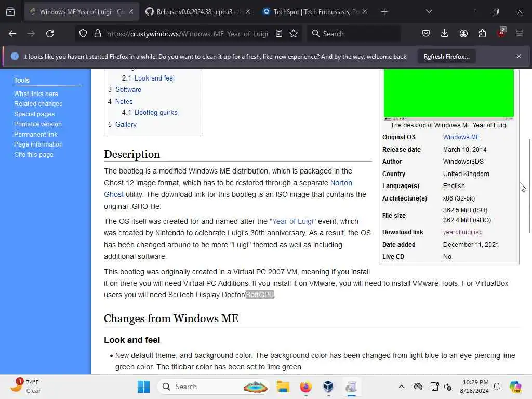Open Page information link
Image resolution: width=532 pixels, height=399 pixels.
point(38,144)
